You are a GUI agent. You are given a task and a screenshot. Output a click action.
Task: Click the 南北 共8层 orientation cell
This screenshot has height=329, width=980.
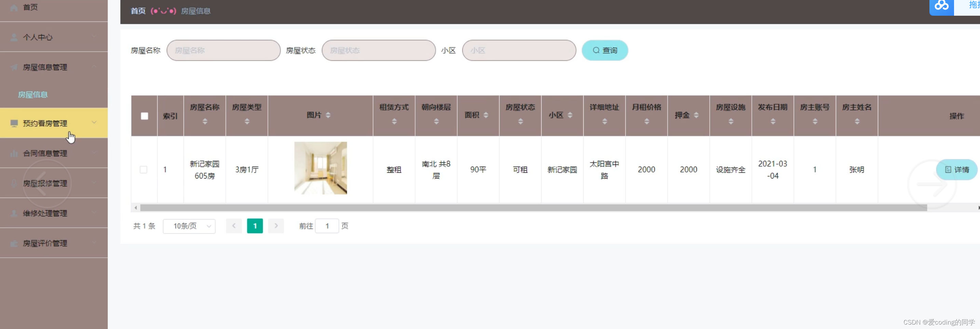point(436,170)
